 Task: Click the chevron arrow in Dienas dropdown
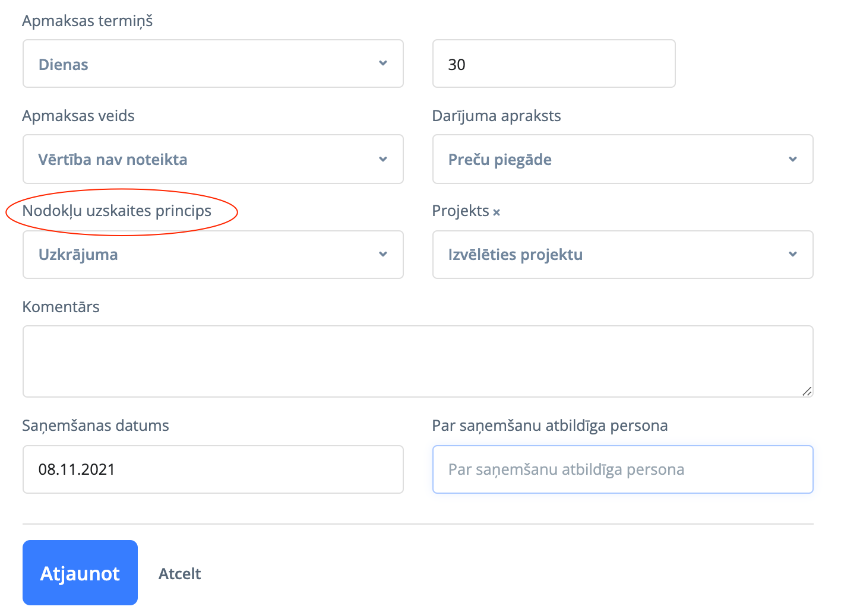(x=383, y=63)
